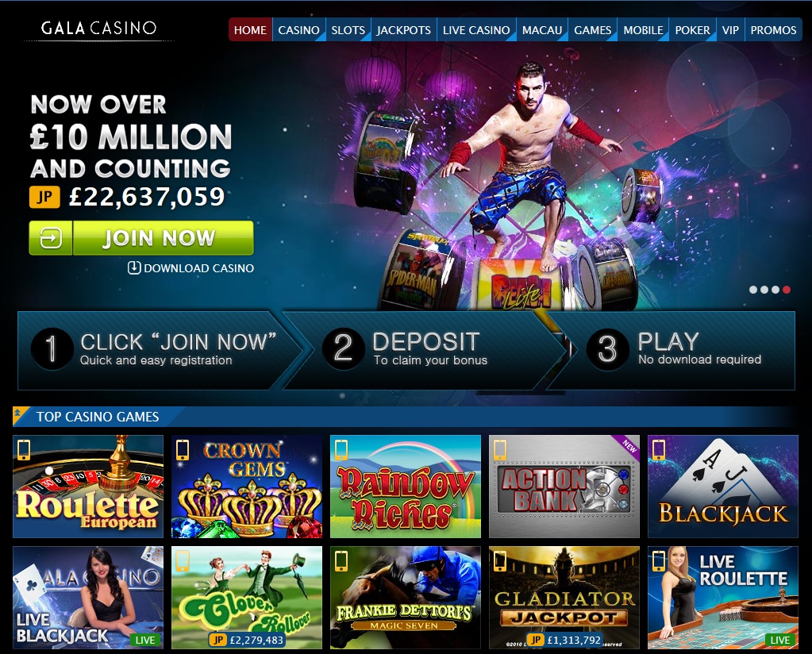Click the Gala Casino logo
The width and height of the screenshot is (812, 654).
point(98,28)
